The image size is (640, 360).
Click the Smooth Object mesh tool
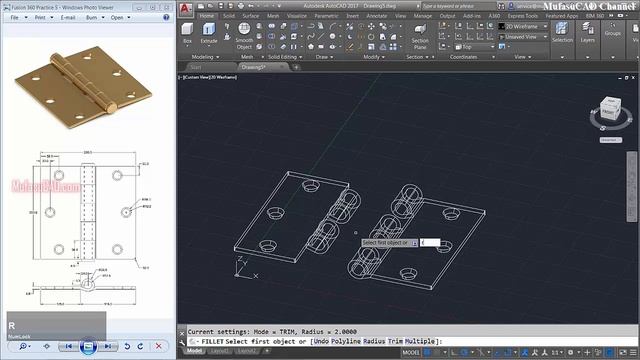244,36
